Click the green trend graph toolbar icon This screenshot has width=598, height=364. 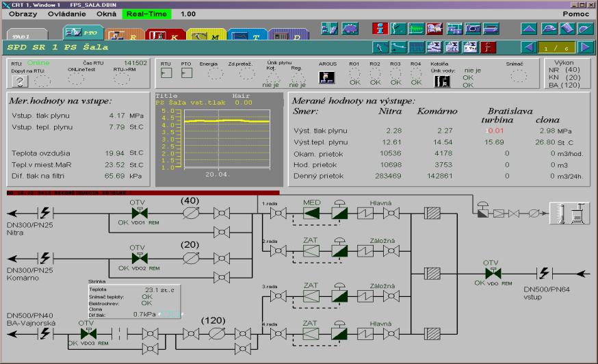tap(416, 29)
